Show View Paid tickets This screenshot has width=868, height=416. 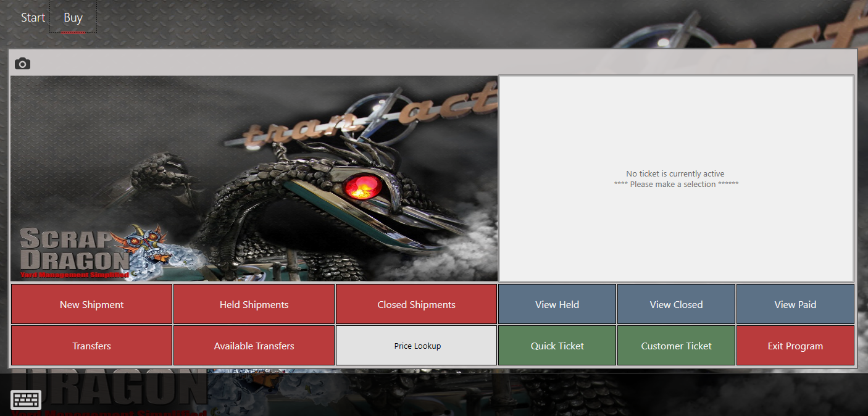coord(795,304)
